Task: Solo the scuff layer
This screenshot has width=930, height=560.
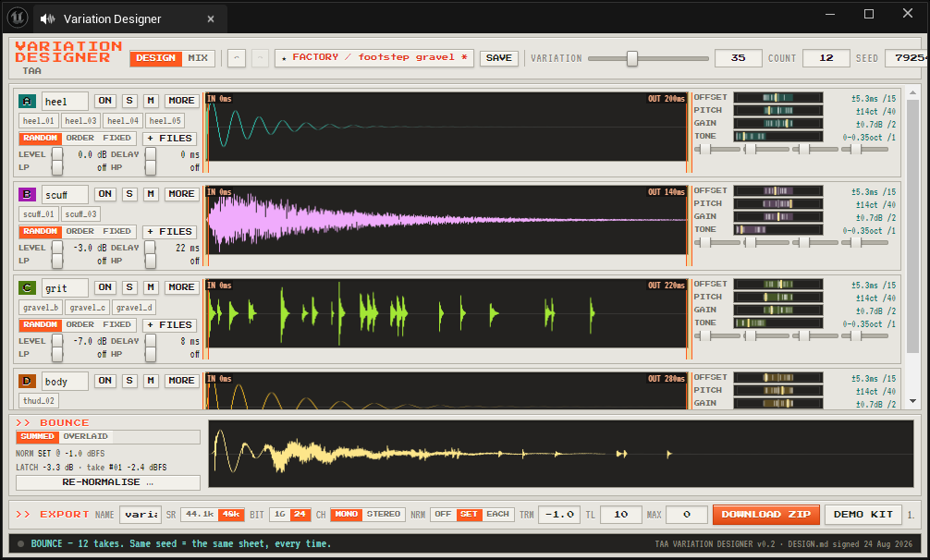Action: pos(129,194)
